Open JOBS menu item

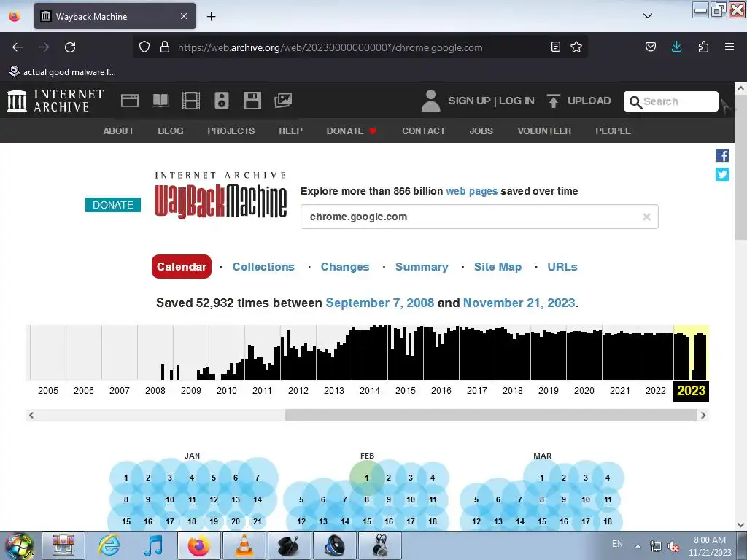[481, 131]
